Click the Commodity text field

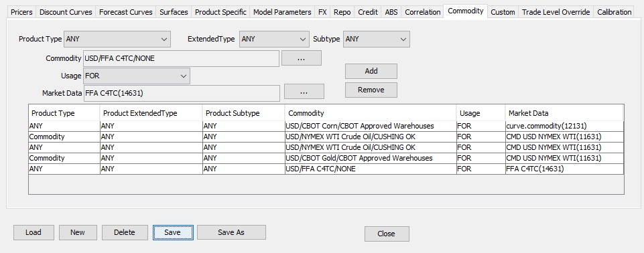coord(181,58)
